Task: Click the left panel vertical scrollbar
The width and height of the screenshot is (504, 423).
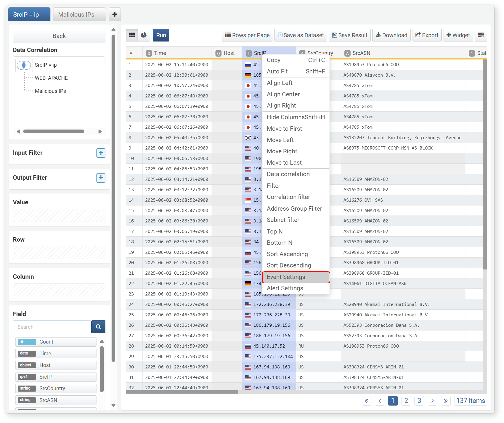Action: [x=114, y=198]
